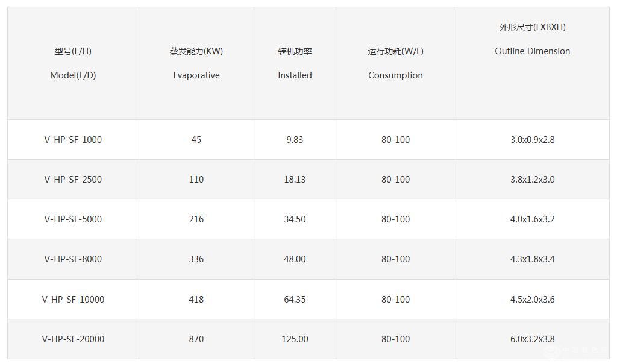The width and height of the screenshot is (617, 364).
Task: Select the V-HP-SF-20000 model cell
Action: click(73, 339)
